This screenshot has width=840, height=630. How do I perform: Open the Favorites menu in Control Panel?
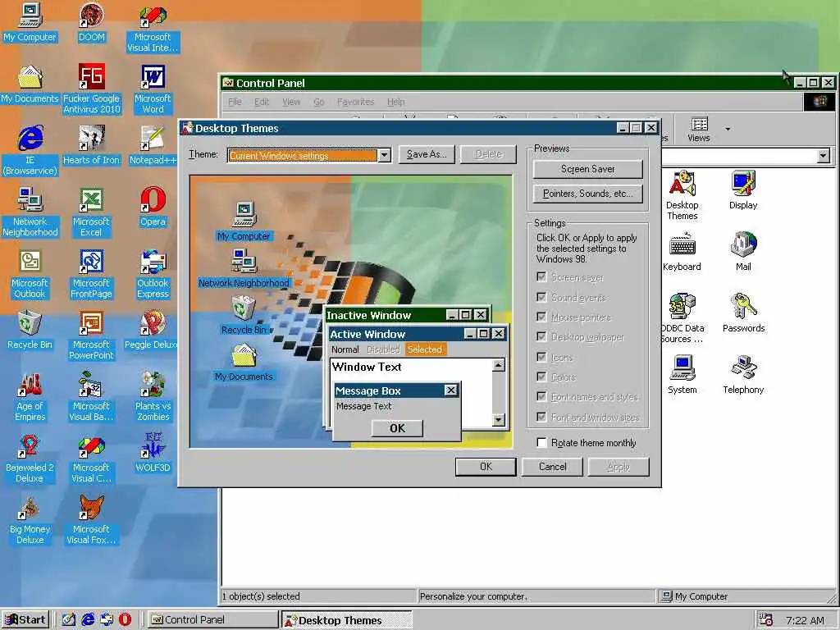[356, 101]
